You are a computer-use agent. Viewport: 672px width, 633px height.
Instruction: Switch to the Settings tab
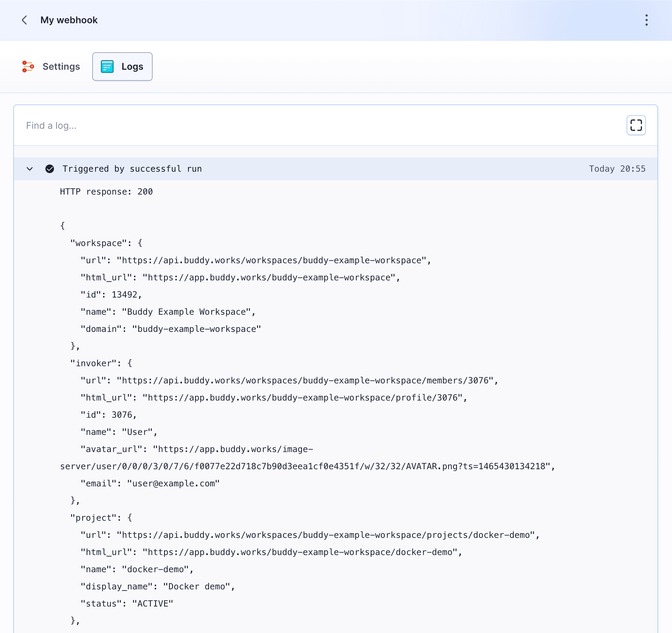click(x=51, y=67)
